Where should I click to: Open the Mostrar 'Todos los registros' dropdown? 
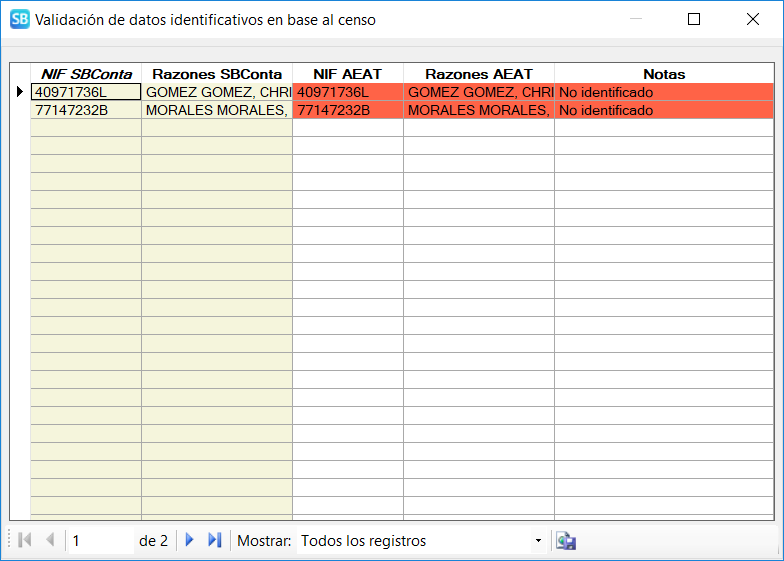(421, 541)
